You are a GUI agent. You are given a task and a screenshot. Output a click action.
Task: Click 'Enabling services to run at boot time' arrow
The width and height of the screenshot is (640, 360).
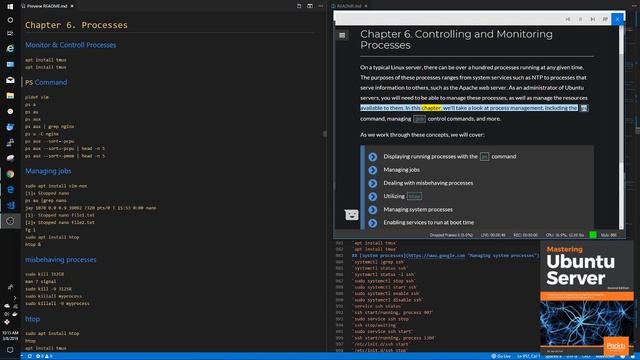(x=373, y=223)
